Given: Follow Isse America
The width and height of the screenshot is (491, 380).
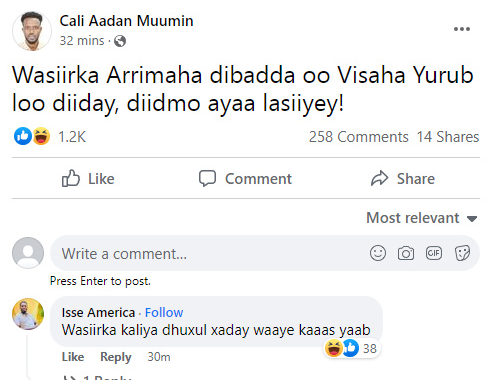Looking at the screenshot, I should [164, 313].
